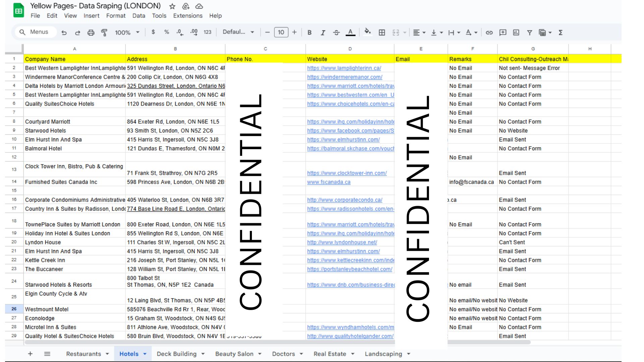Toggle strikethrough formatting
This screenshot has height=362, width=644.
(x=336, y=33)
